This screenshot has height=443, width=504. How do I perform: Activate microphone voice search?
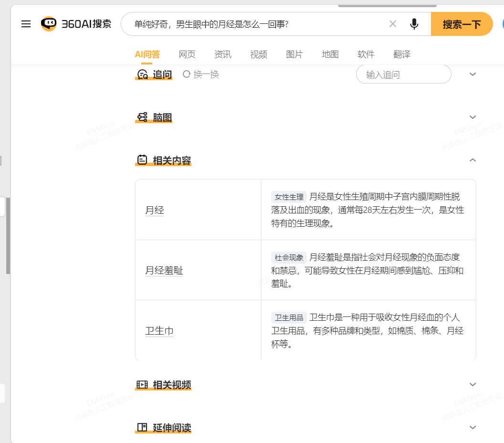coord(414,24)
